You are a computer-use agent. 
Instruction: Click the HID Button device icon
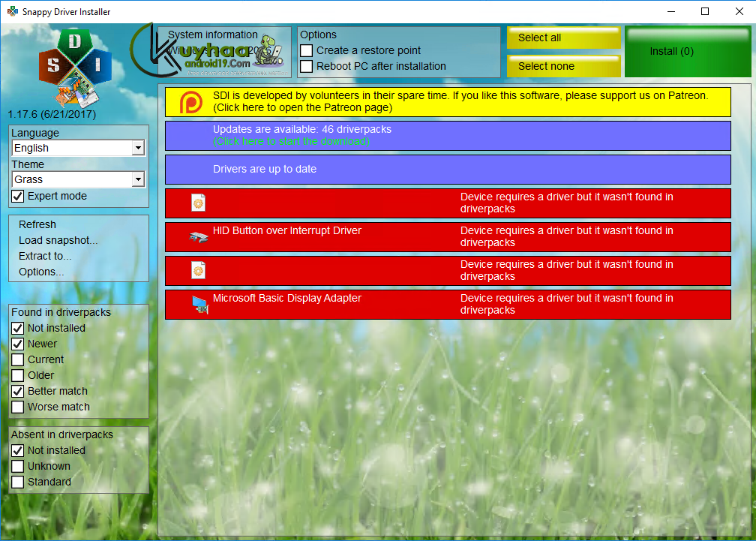[198, 237]
